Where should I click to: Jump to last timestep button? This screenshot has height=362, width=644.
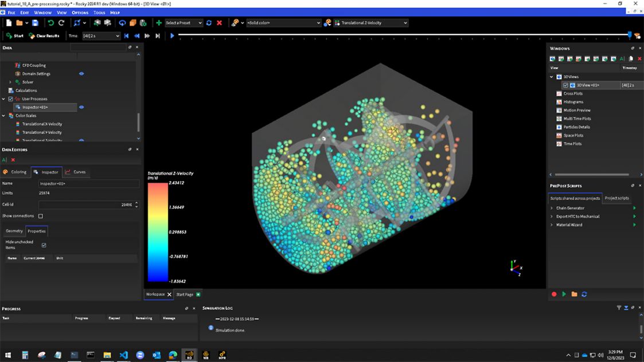(x=158, y=36)
